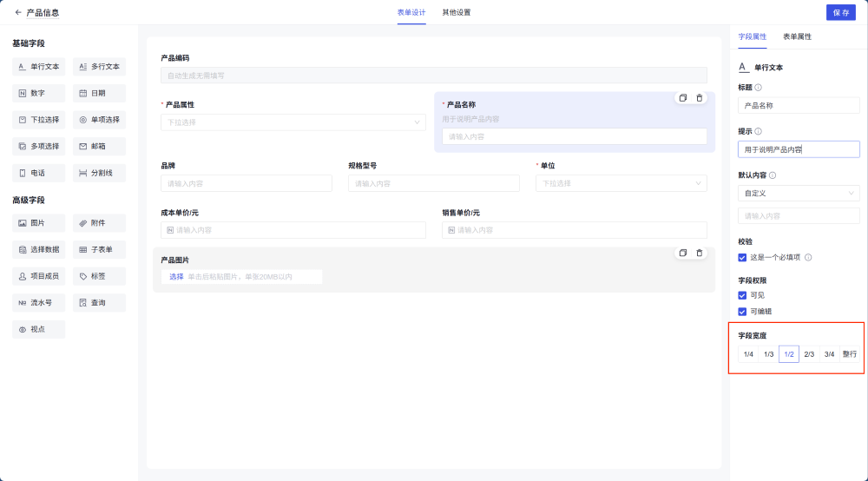Toggle the 可编辑 permission checkbox
Image resolution: width=868 pixels, height=481 pixels.
click(742, 312)
